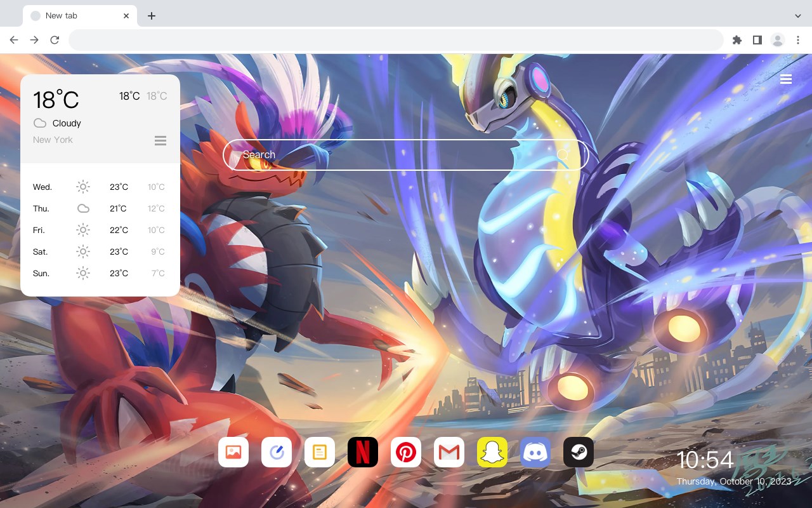
Task: Click Sunday's 7°C low temperature
Action: click(x=158, y=273)
